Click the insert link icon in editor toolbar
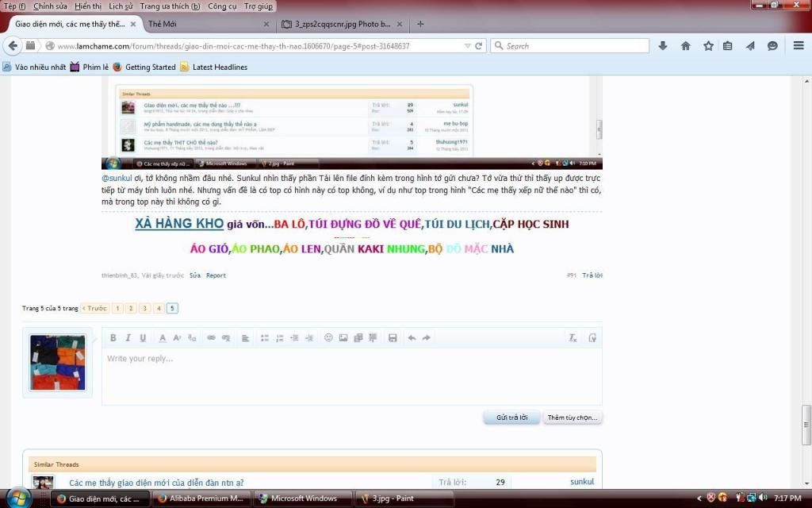 tap(211, 338)
